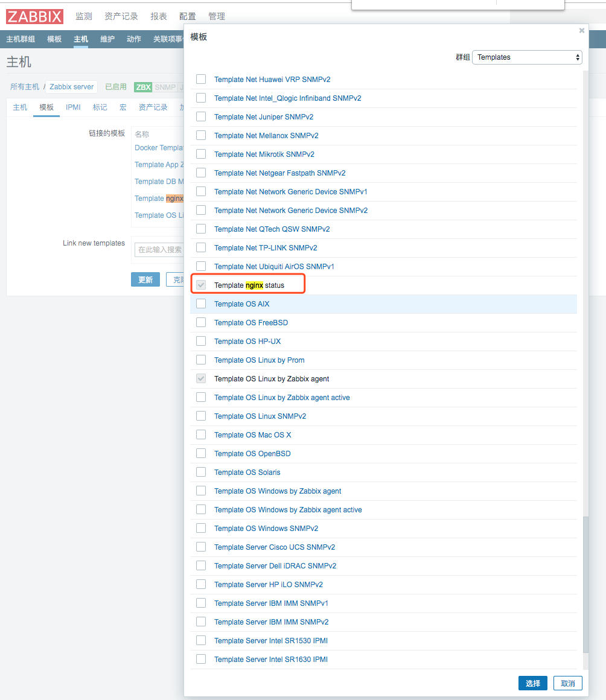Click the 所有主机 breadcrumb link
Viewport: 606px width, 700px height.
pyautogui.click(x=25, y=87)
